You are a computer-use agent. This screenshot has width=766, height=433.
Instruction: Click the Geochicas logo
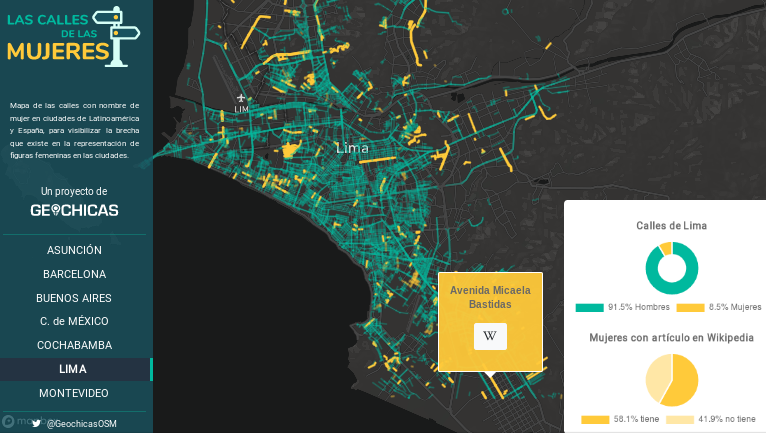74,210
